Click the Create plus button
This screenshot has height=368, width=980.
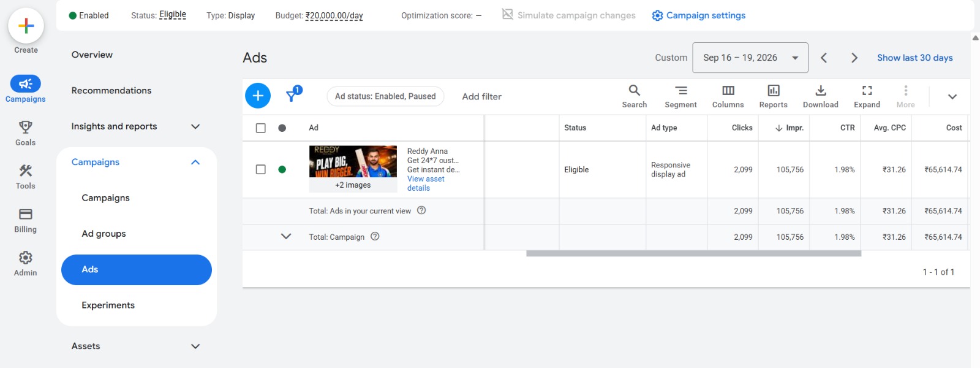tap(26, 26)
